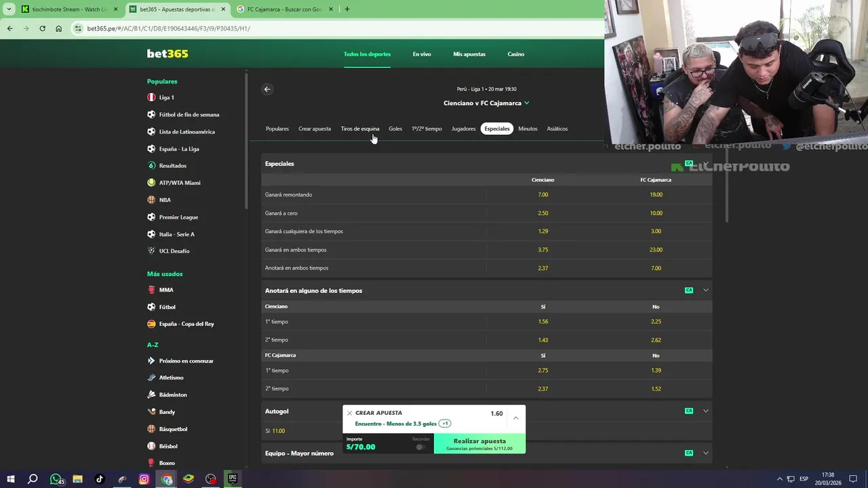
Task: Go to browser home page icon
Action: coord(59,28)
